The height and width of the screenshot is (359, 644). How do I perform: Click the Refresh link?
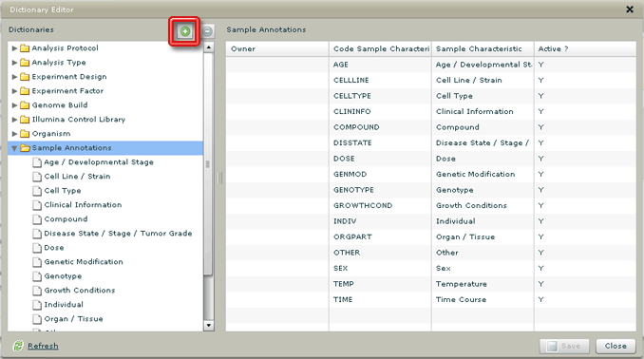43,346
